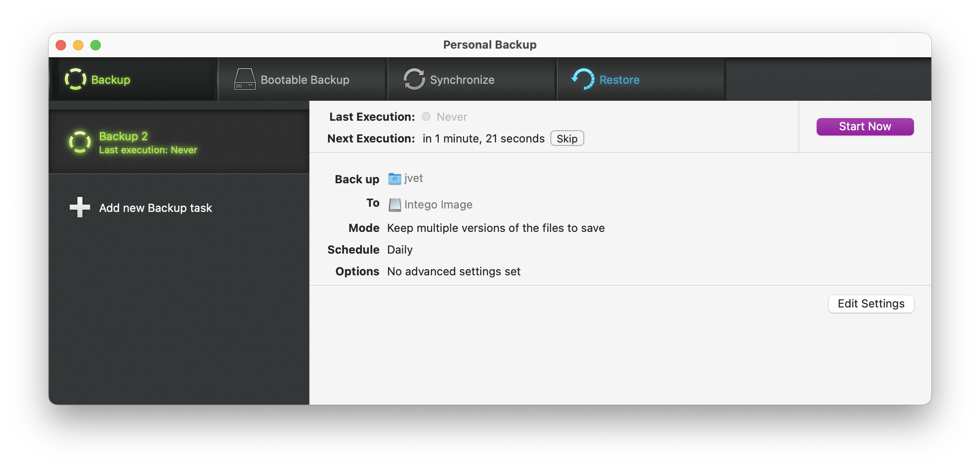Screen dimensions: 980x469
Task: Click 'No advanced settings set' text
Action: [454, 271]
